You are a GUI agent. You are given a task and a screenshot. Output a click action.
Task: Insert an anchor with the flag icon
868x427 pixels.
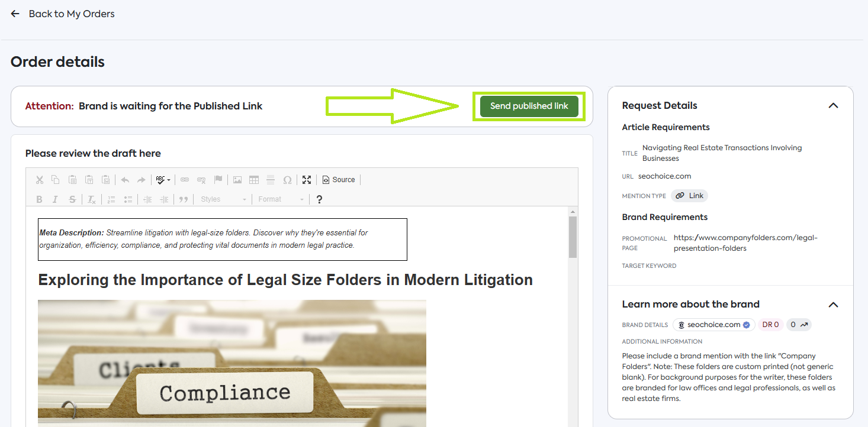[x=218, y=180]
